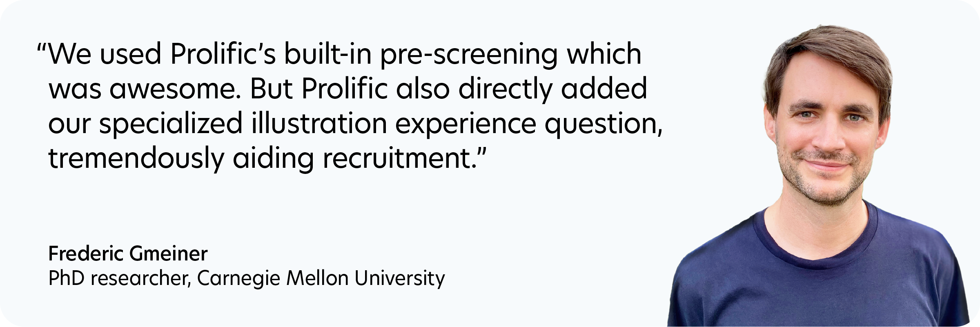Click the word 'directly' in the quote

click(506, 90)
